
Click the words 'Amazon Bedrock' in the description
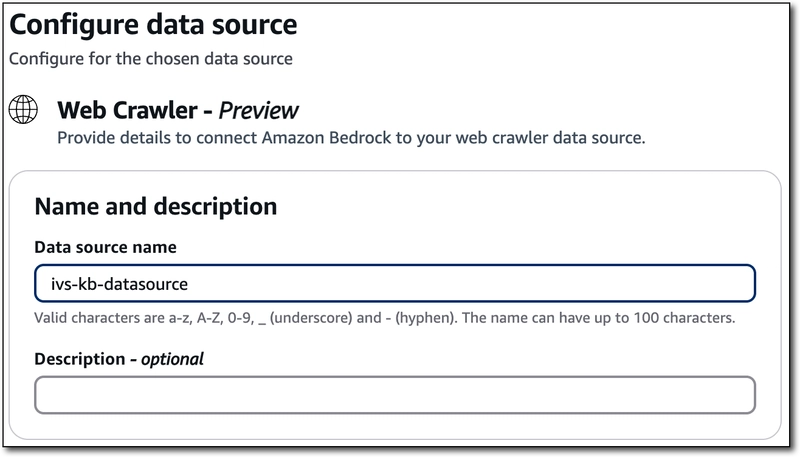point(327,138)
